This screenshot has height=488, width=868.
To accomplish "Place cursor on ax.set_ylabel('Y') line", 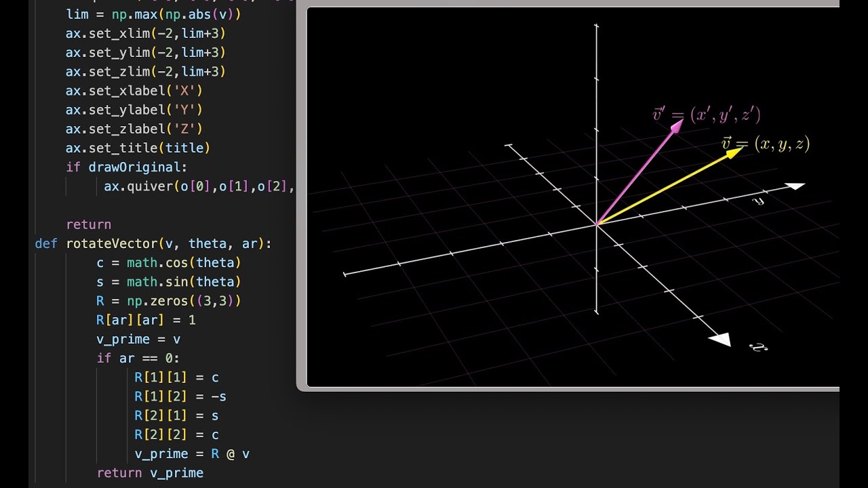I will (x=134, y=110).
